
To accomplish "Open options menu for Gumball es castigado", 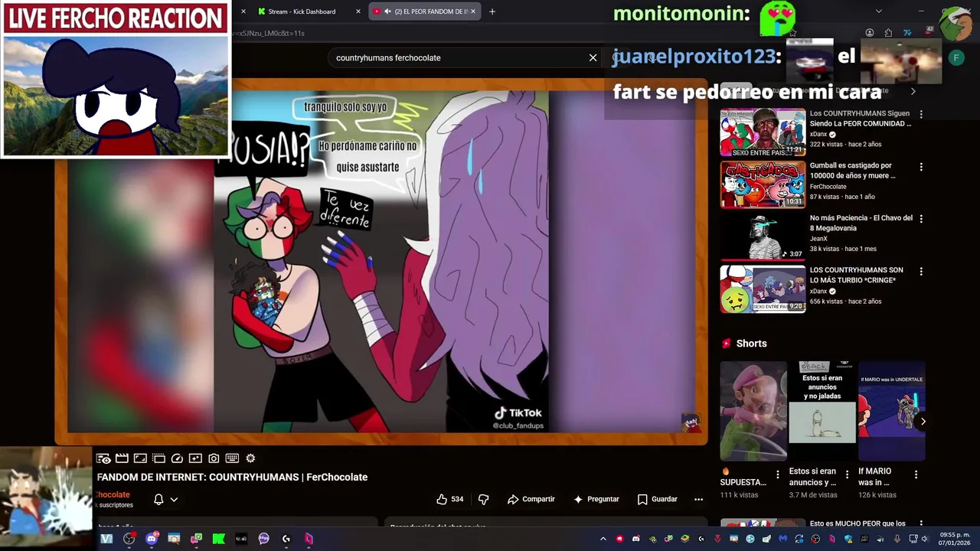I will point(921,167).
